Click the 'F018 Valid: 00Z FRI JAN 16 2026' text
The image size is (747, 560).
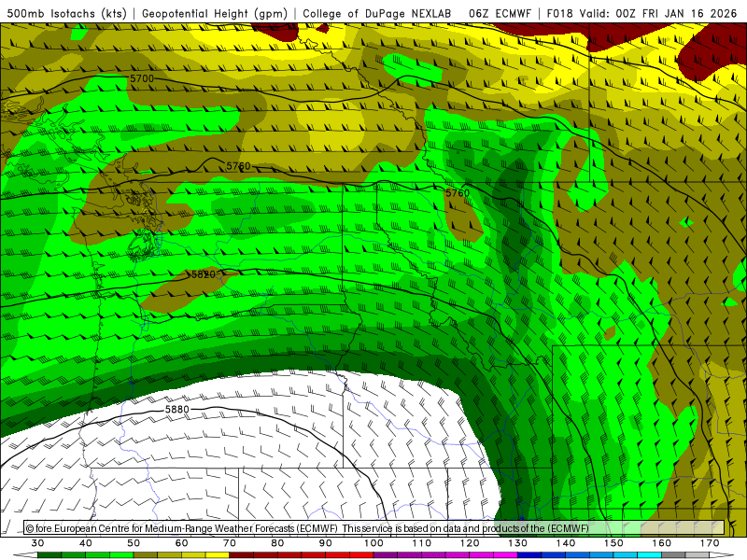point(641,13)
